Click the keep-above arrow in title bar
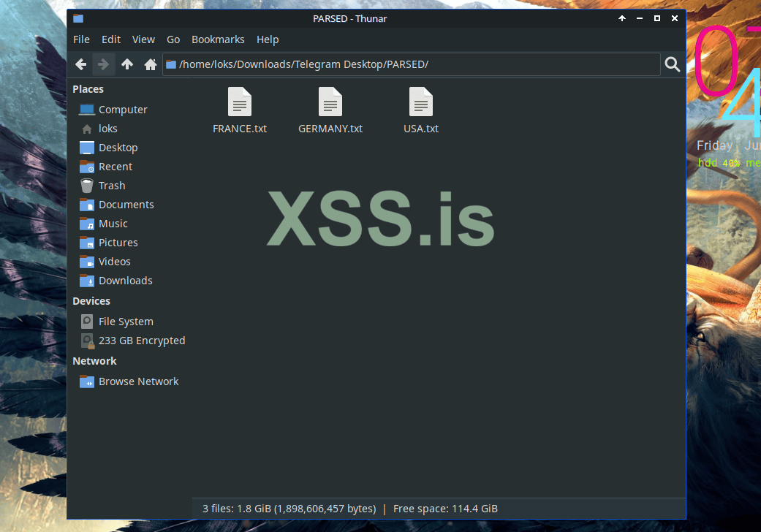761x532 pixels. click(622, 18)
